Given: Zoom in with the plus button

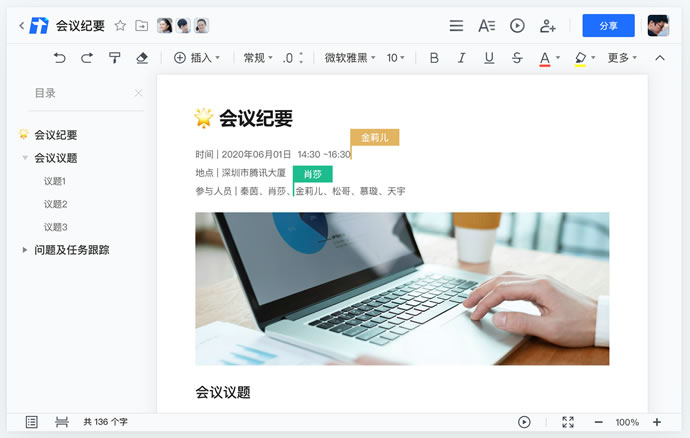Looking at the screenshot, I should coord(657,422).
